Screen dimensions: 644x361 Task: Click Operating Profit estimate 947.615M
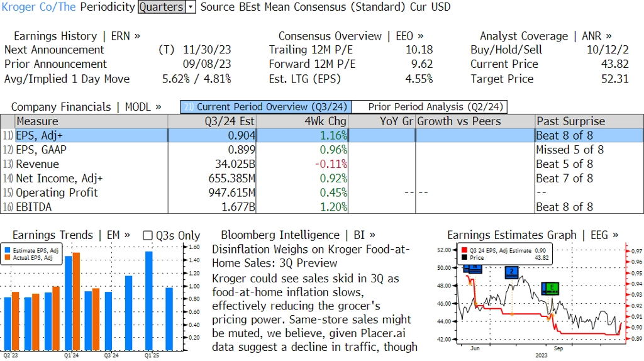pos(232,192)
